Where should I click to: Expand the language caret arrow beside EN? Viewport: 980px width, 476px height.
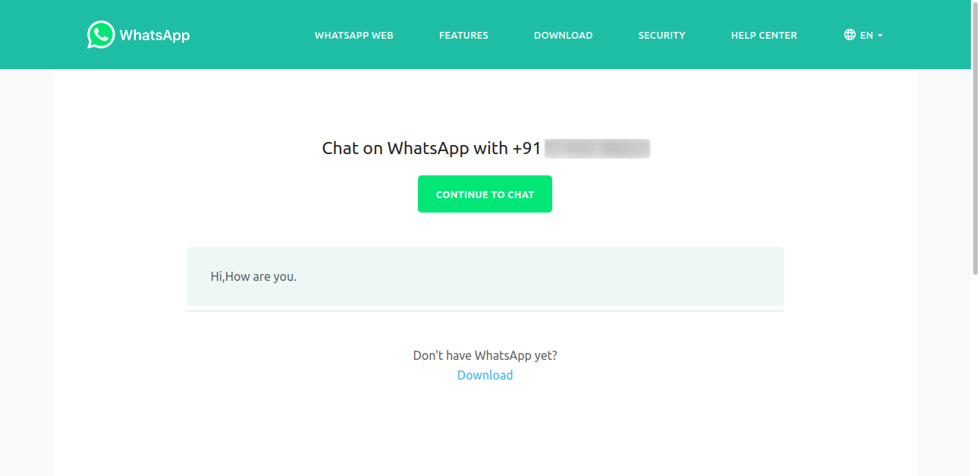point(880,36)
